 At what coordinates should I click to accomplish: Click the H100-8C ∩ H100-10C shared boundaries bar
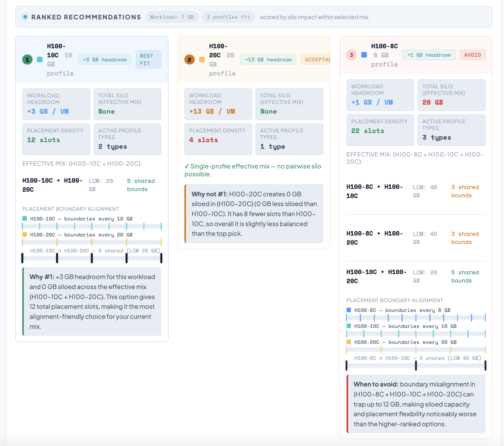click(416, 366)
